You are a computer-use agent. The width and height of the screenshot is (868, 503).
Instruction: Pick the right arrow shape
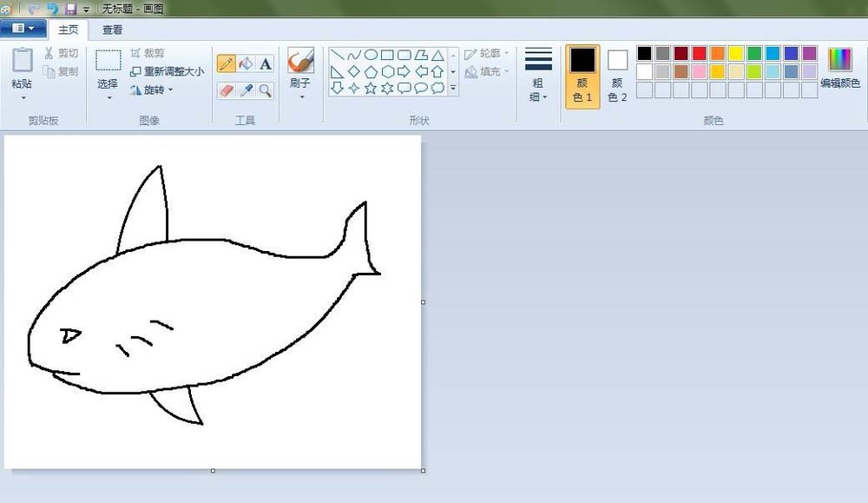(404, 71)
